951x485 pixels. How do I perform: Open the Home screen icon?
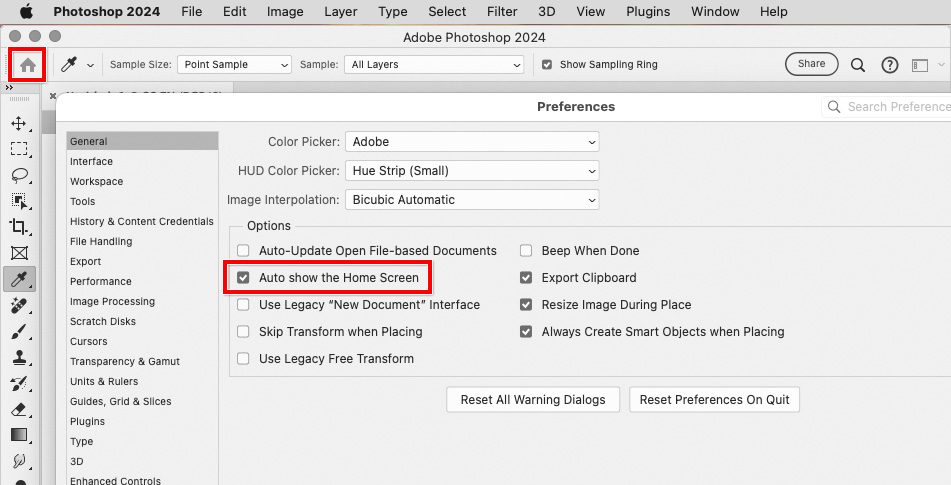[28, 65]
